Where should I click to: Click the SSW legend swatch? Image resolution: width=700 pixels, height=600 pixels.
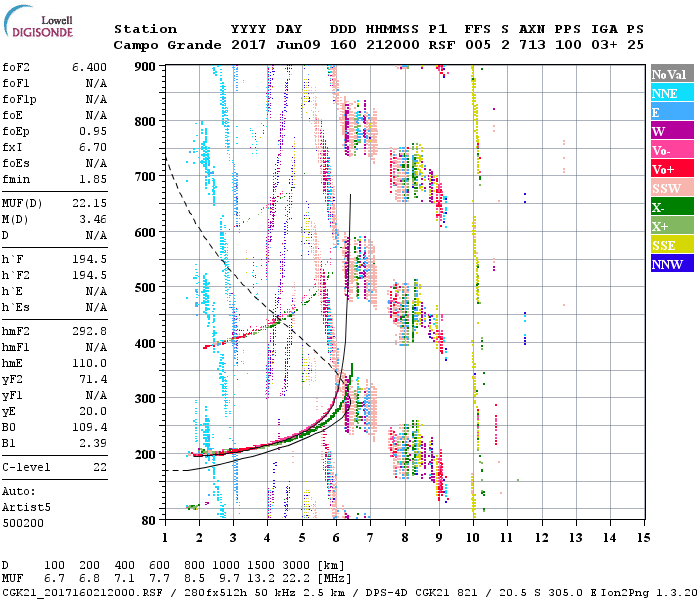670,188
